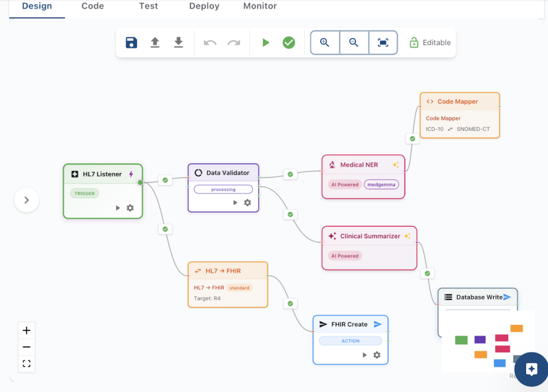Image resolution: width=548 pixels, height=392 pixels.
Task: Click the medgemma model tag on Medical NER
Action: pyautogui.click(x=381, y=185)
